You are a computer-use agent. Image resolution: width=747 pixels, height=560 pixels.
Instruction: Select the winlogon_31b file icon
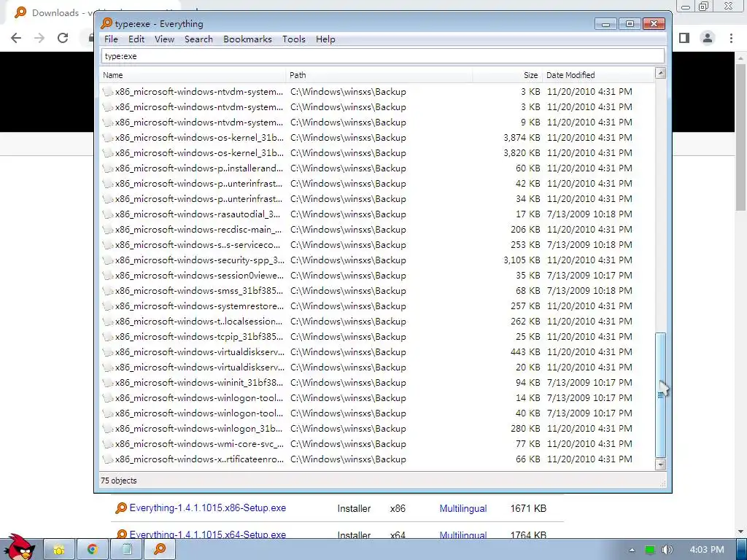click(108, 429)
